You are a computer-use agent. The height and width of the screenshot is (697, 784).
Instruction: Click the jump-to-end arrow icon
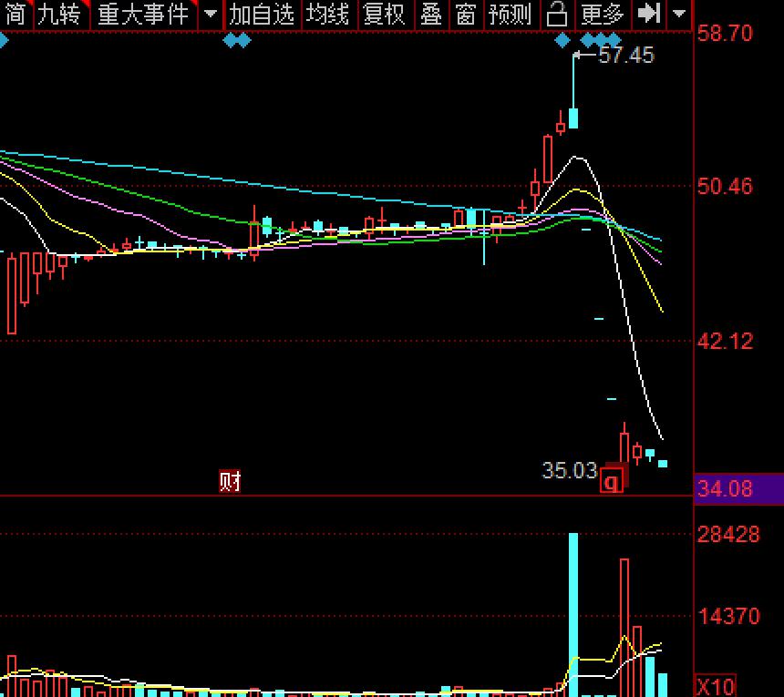coord(649,15)
